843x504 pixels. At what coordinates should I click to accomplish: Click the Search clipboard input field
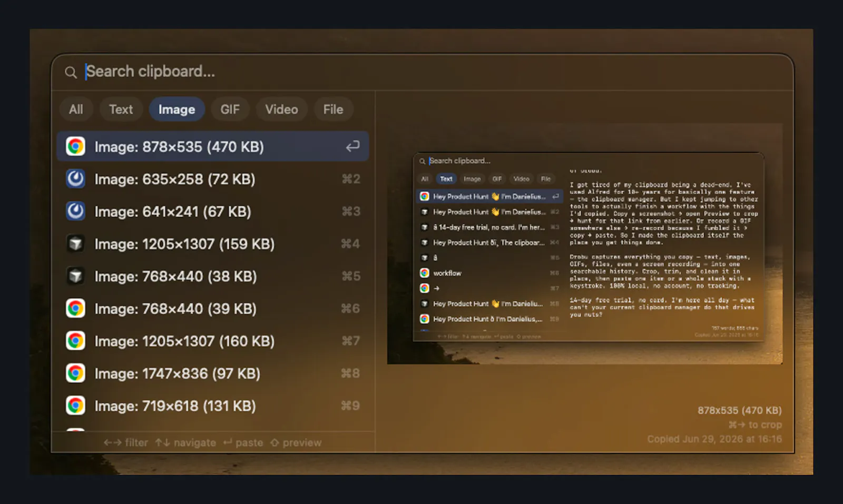421,72
